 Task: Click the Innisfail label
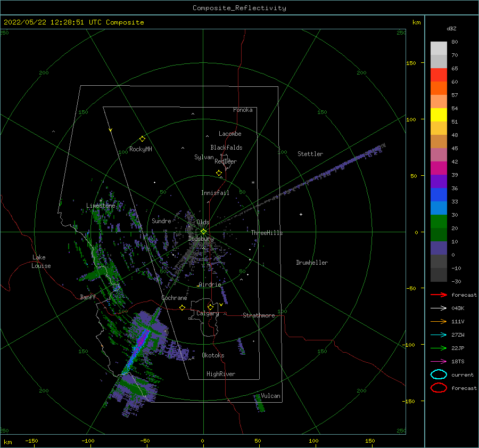click(215, 193)
